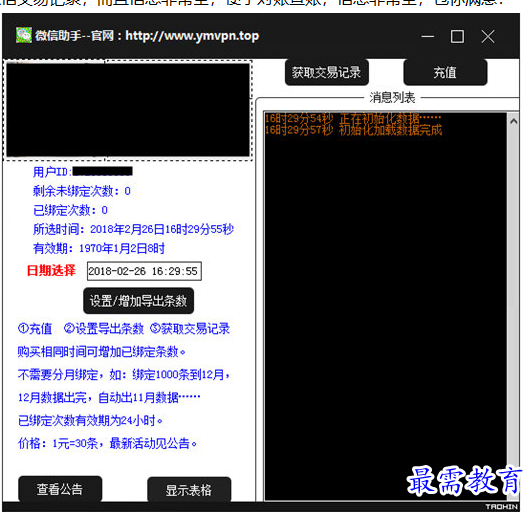Click 不需要分月绑定 instruction line
This screenshot has width=531, height=512.
(124, 375)
